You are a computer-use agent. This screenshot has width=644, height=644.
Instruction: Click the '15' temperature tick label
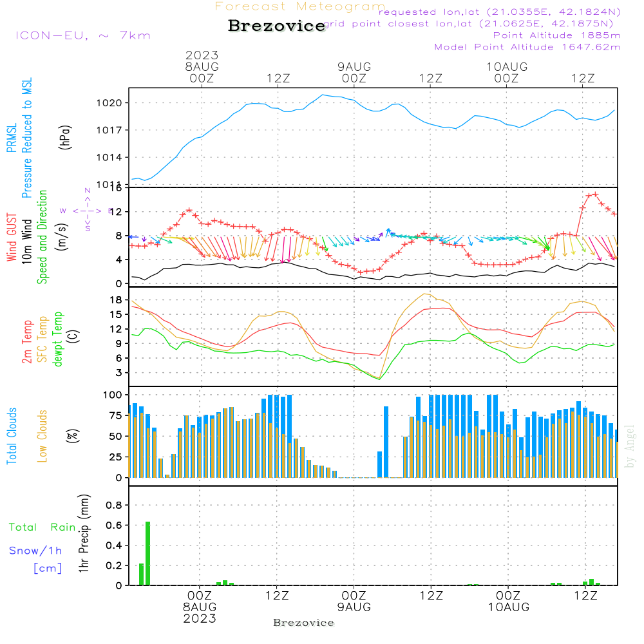pyautogui.click(x=117, y=315)
